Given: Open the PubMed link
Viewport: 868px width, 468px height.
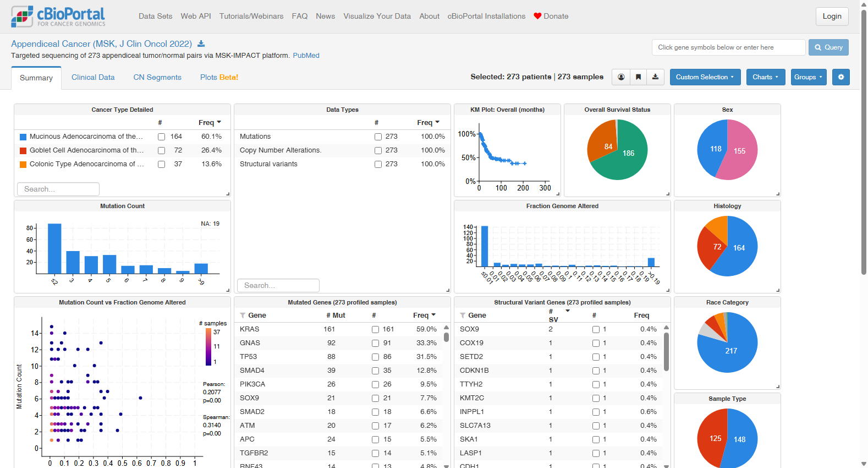Looking at the screenshot, I should 306,56.
